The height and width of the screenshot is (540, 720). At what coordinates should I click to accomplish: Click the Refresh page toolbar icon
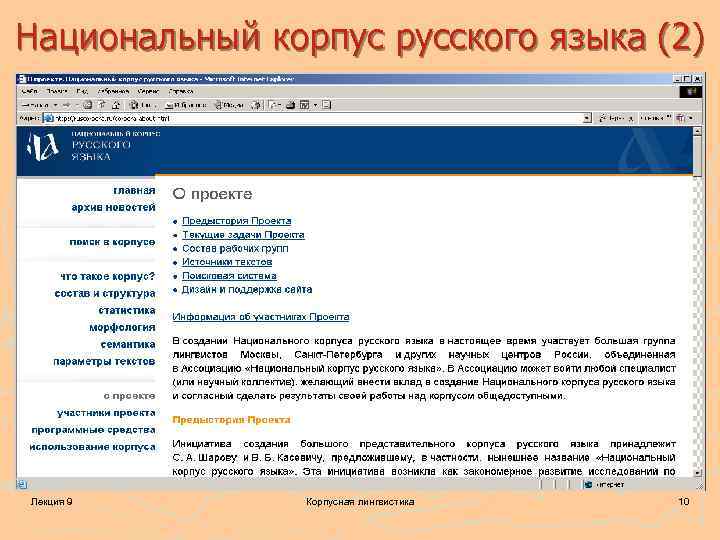click(102, 105)
